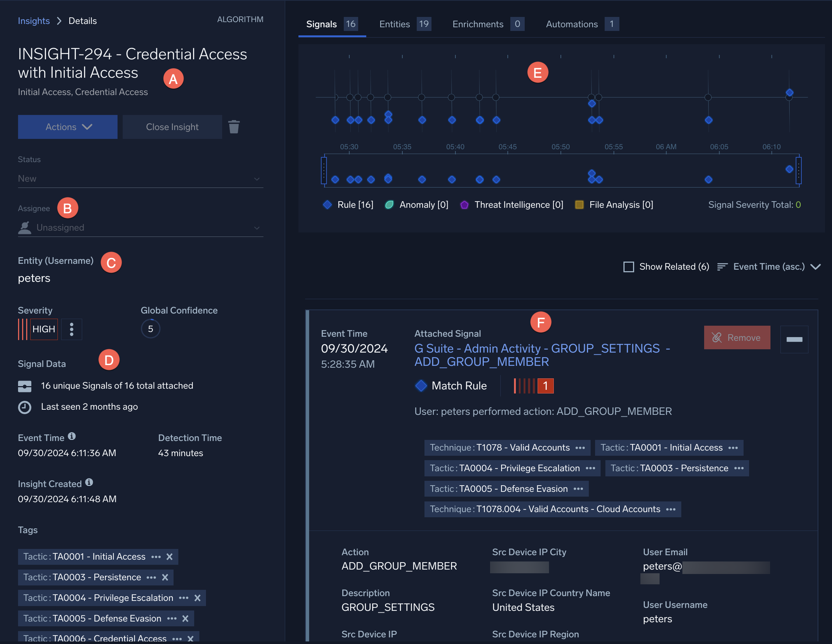Open options on T1078 Valid Accounts technique

pos(580,448)
